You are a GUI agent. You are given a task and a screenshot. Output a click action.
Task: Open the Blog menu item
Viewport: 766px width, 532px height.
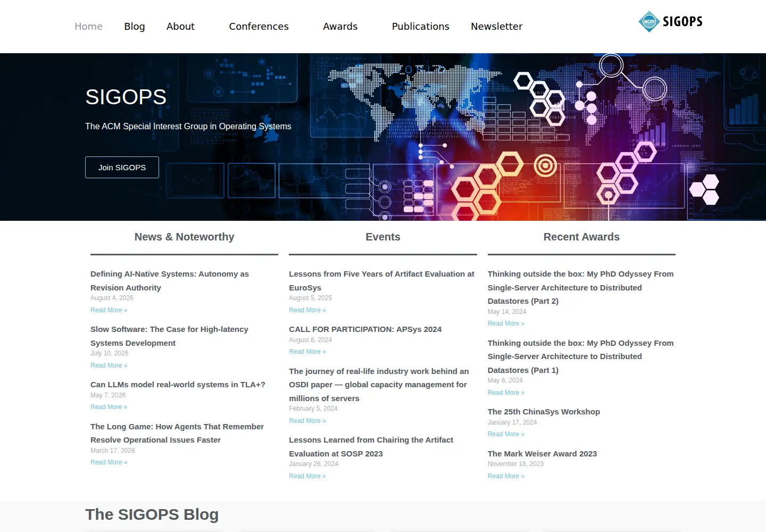click(135, 27)
